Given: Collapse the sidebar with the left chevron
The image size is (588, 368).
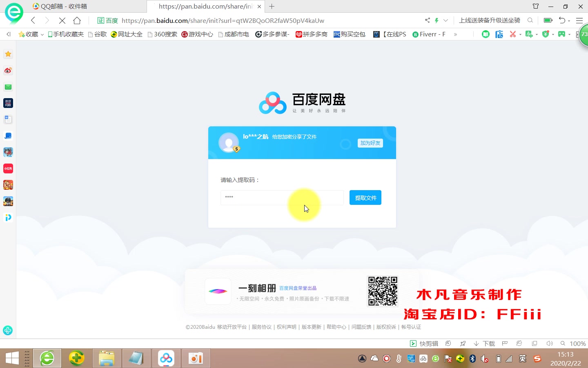Looking at the screenshot, I should (x=9, y=34).
